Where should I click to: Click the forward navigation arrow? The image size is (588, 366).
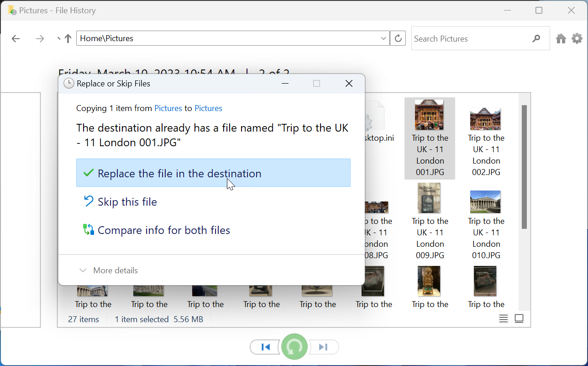point(39,38)
